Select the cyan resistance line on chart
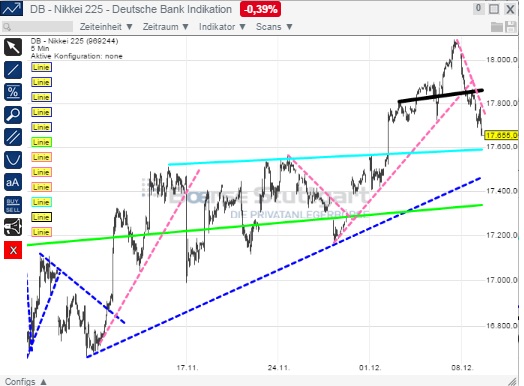This screenshot has height=386, width=524. pos(325,157)
